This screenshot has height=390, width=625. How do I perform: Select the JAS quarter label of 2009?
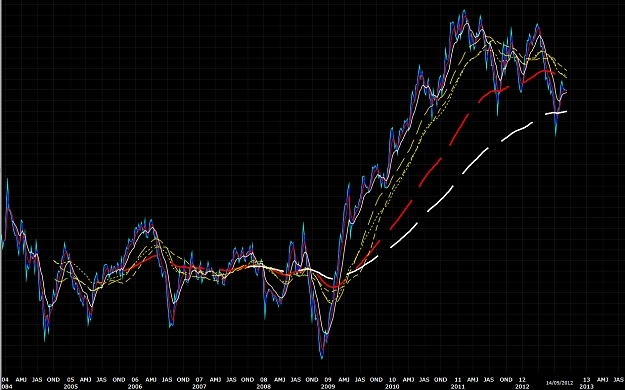(360, 380)
